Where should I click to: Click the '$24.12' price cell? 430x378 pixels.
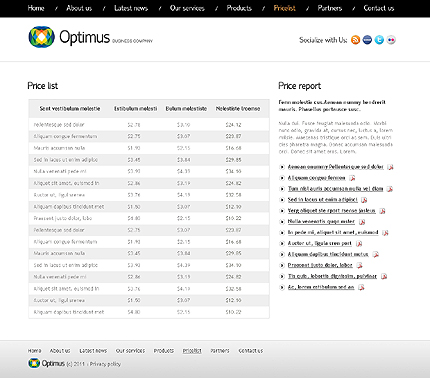[x=233, y=125]
